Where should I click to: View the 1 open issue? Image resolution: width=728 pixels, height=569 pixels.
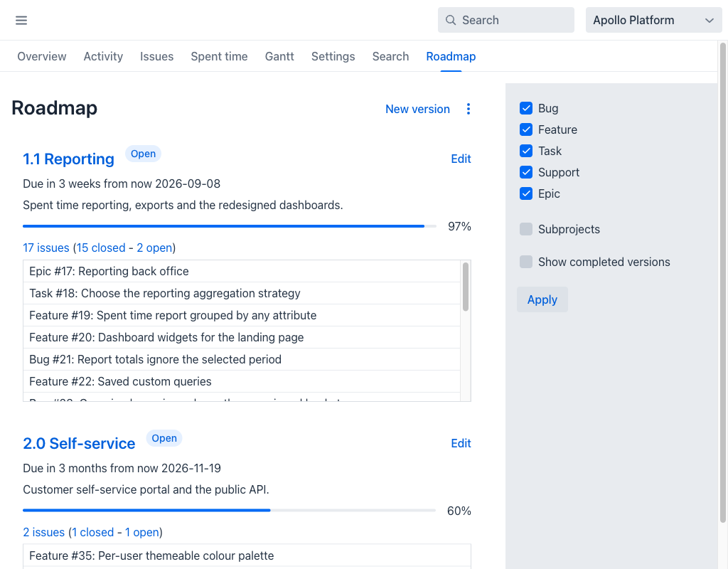[x=142, y=532]
